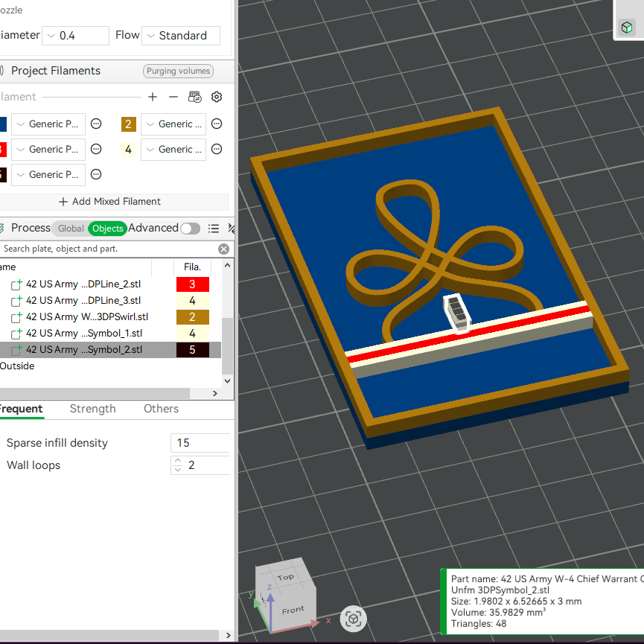Increase Wall loops with up arrow
This screenshot has height=644, width=644.
pyautogui.click(x=178, y=461)
